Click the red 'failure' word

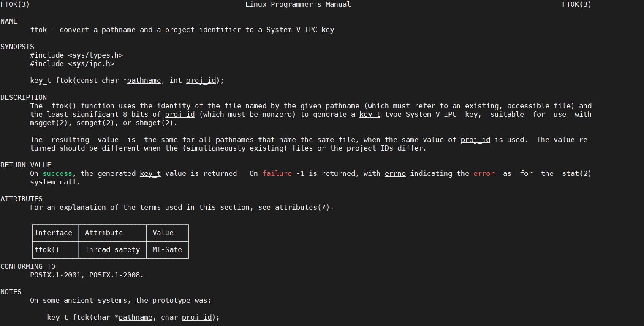[x=277, y=173]
